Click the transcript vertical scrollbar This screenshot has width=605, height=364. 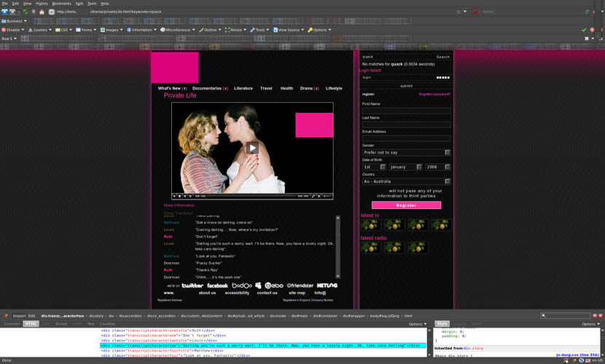(x=338, y=247)
